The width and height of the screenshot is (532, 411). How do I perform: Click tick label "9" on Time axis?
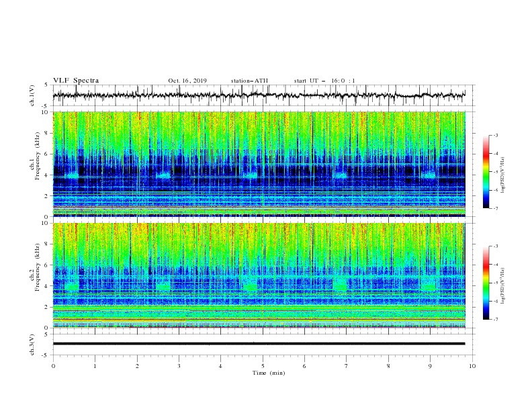pos(430,366)
